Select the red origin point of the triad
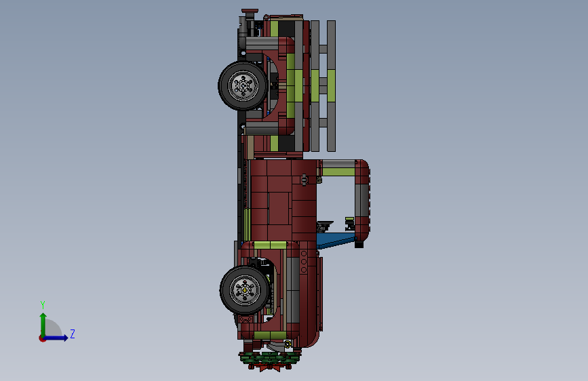 pyautogui.click(x=42, y=338)
